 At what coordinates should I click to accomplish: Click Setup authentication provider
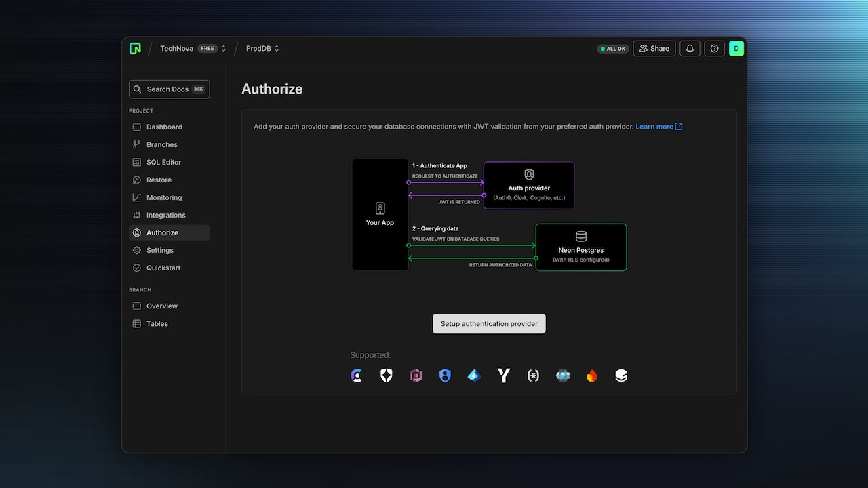pyautogui.click(x=489, y=323)
